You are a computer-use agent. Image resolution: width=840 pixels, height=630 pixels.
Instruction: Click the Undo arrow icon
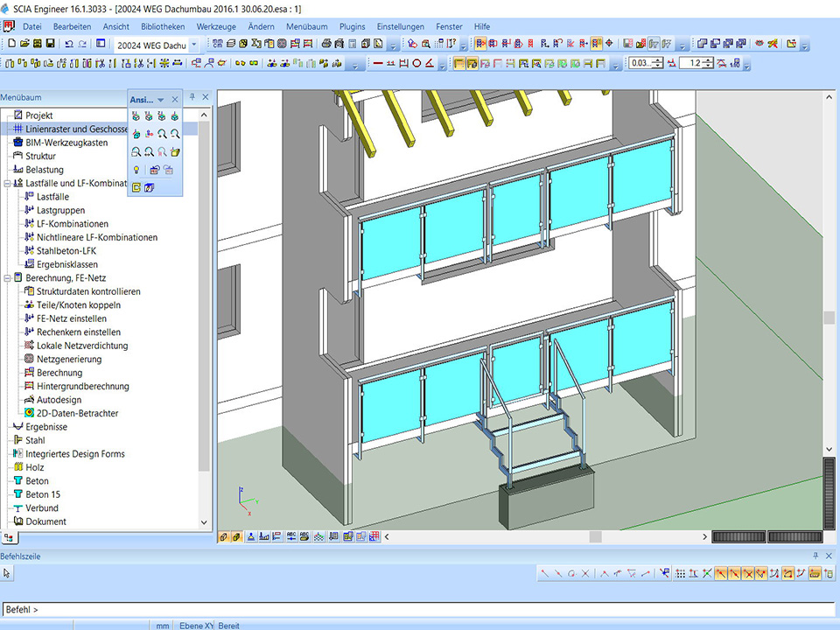[x=69, y=44]
